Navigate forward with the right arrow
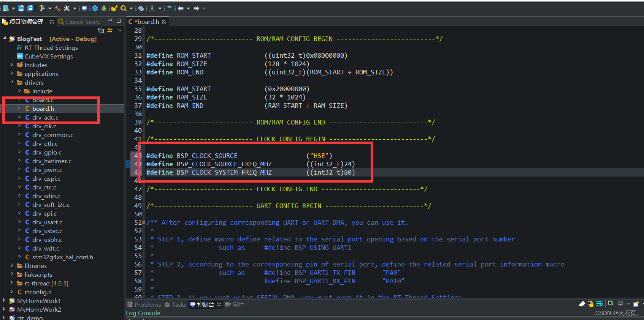 [x=196, y=8]
